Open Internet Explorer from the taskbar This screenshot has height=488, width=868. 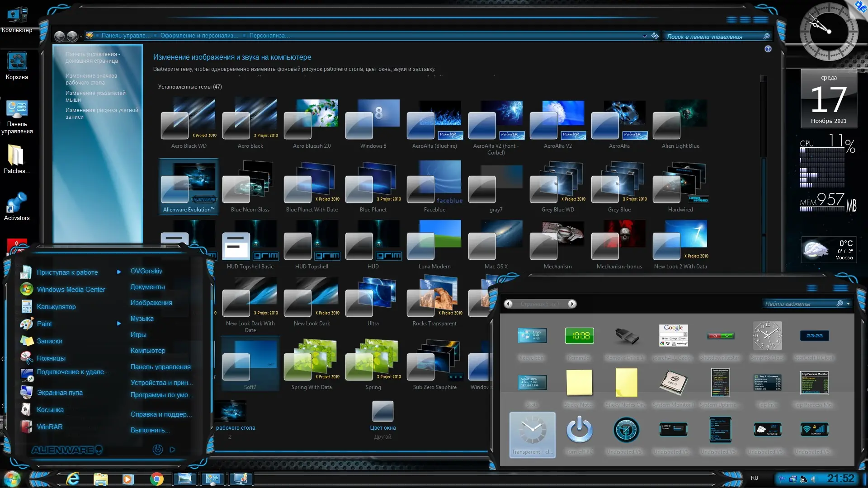click(73, 479)
